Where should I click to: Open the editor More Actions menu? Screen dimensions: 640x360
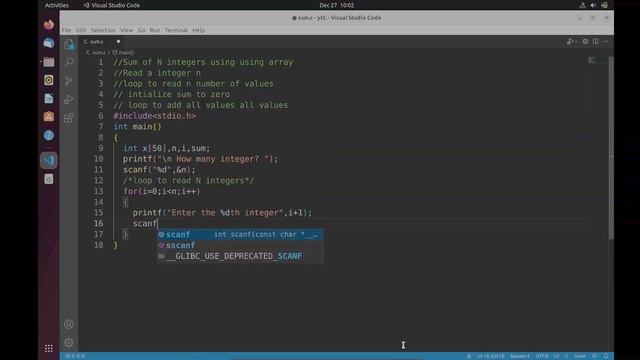click(605, 42)
